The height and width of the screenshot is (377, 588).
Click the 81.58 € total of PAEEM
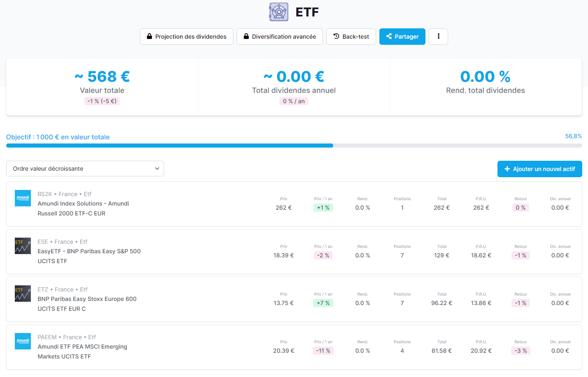pyautogui.click(x=442, y=351)
